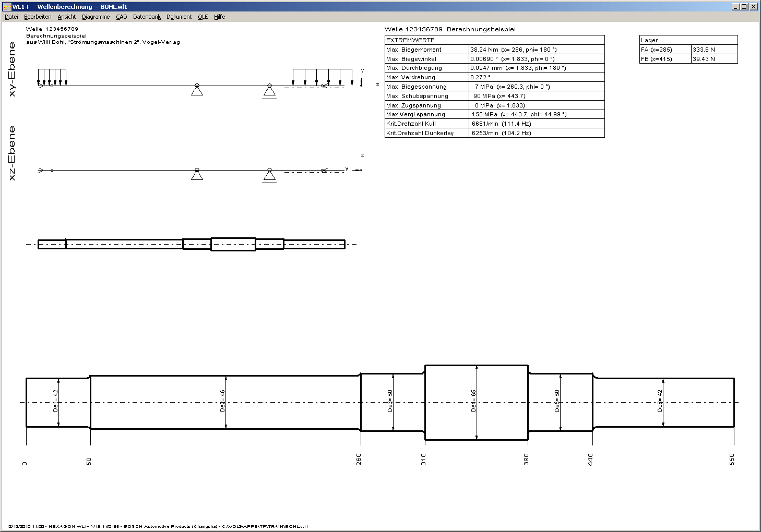Minimize the WL1+ window
This screenshot has height=532, width=761.
[735, 6]
